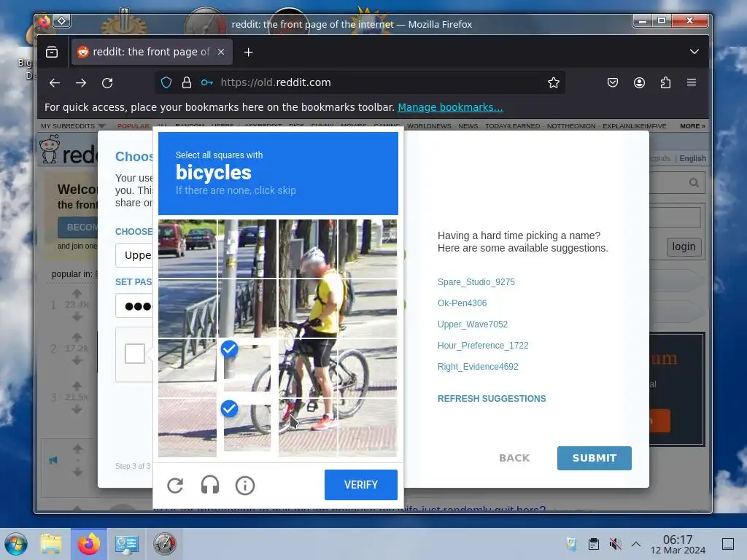The width and height of the screenshot is (747, 560).
Task: Open the MORE subreddits link
Action: coord(692,126)
